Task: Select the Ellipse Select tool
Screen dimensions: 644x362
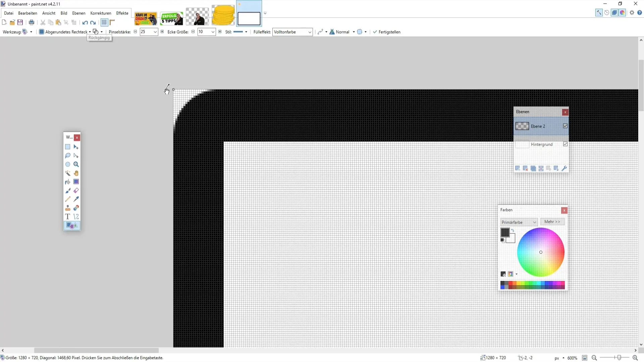Action: [x=67, y=164]
